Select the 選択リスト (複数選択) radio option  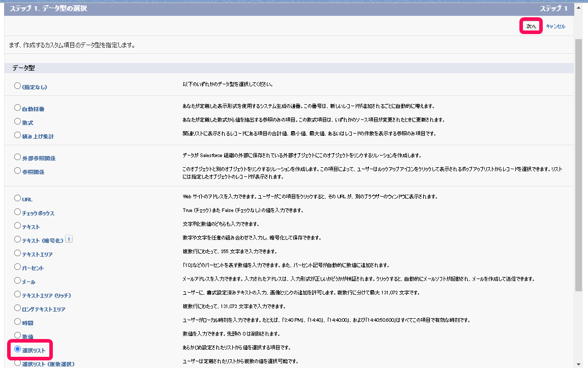point(18,362)
